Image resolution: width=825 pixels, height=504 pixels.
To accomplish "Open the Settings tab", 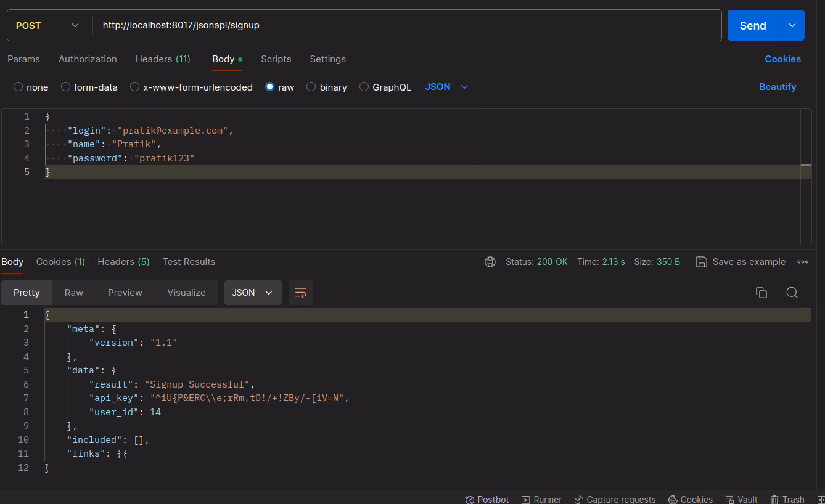I will (x=327, y=59).
